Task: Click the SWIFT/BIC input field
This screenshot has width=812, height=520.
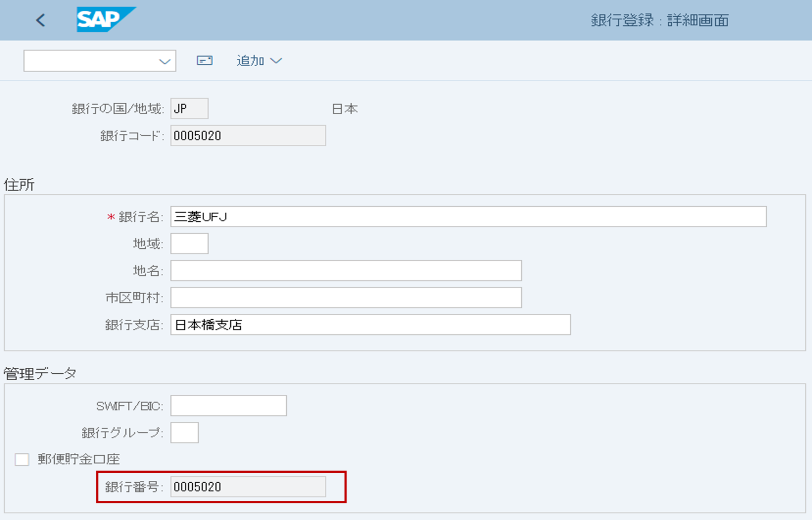Action: pyautogui.click(x=228, y=405)
